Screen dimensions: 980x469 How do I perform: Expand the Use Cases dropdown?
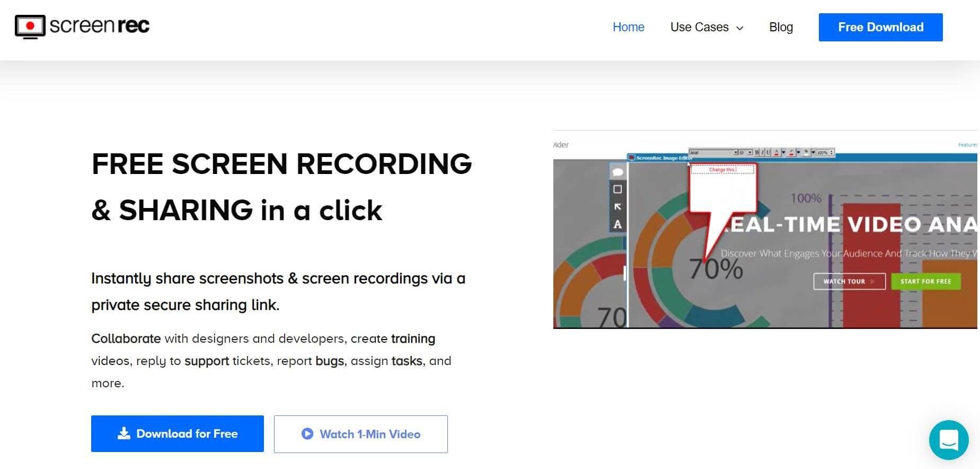tap(707, 27)
